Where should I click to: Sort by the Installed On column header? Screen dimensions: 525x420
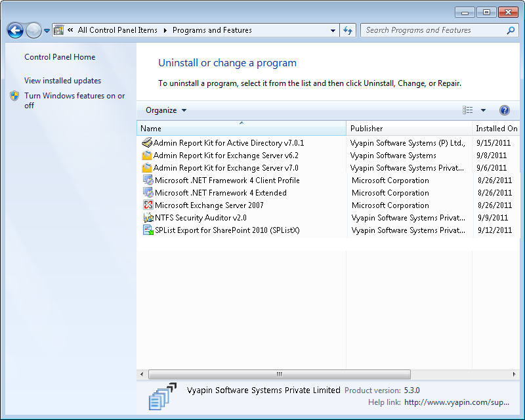click(496, 129)
